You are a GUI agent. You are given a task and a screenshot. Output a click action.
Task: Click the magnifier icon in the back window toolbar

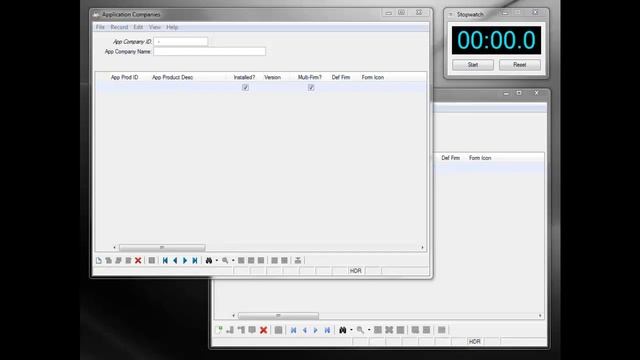point(360,330)
